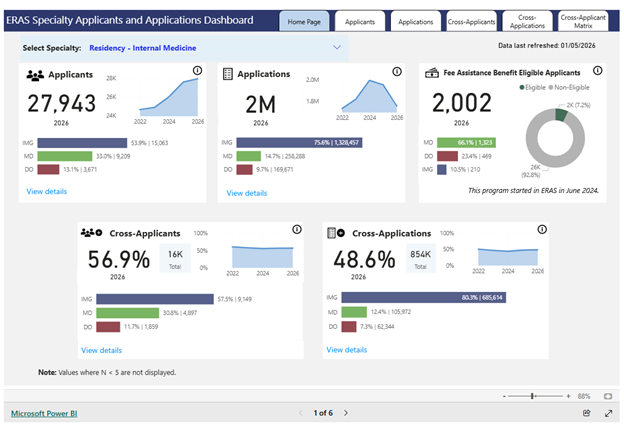Open the Cross-Applicants card info icon

297,229
